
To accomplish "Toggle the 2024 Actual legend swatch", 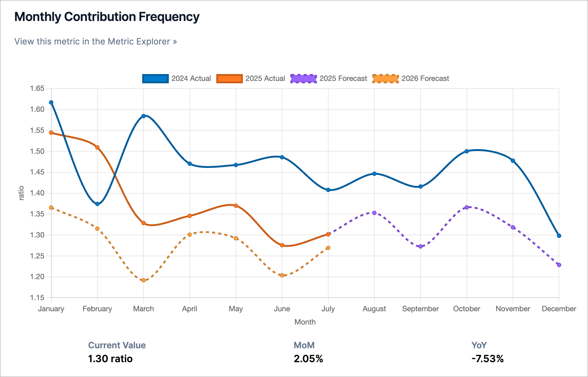I will [x=155, y=78].
